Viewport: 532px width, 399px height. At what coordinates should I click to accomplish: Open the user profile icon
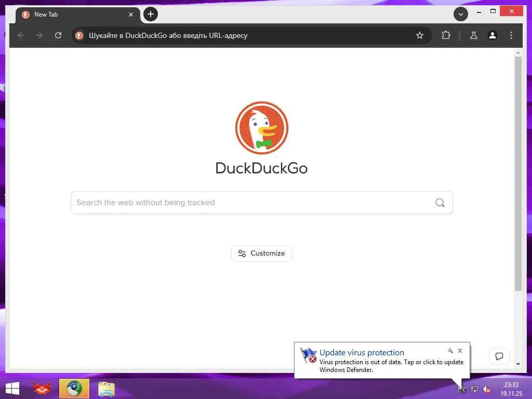point(493,35)
